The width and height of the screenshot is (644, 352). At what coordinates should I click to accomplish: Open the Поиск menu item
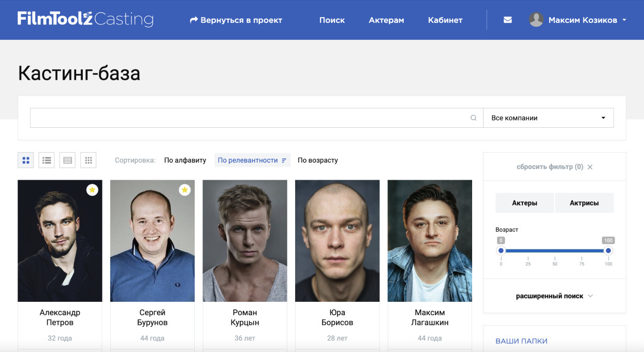click(332, 20)
